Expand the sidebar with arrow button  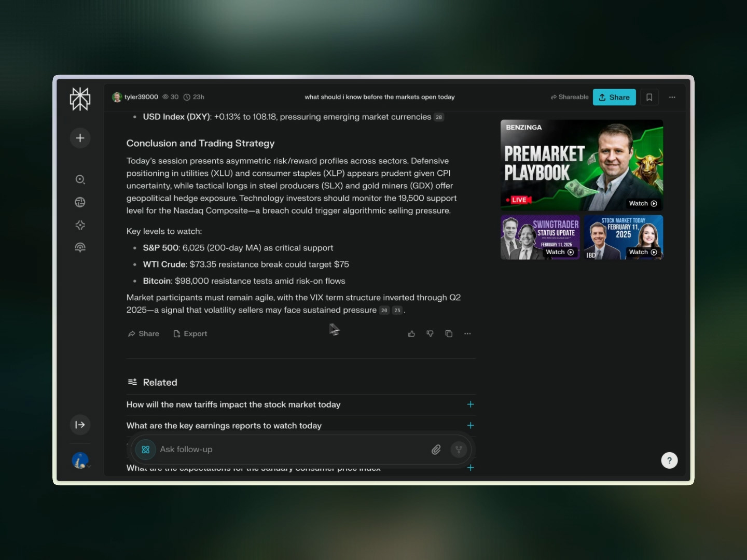coord(80,425)
